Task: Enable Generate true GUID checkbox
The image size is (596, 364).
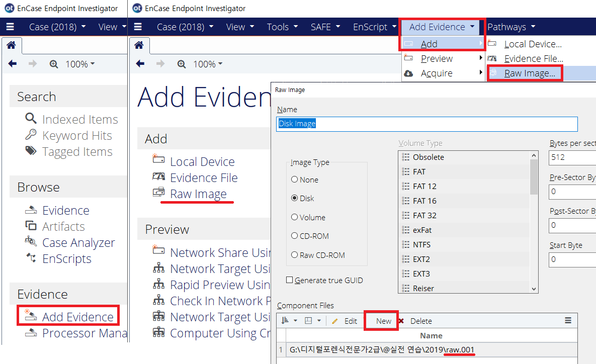Action: pyautogui.click(x=289, y=280)
